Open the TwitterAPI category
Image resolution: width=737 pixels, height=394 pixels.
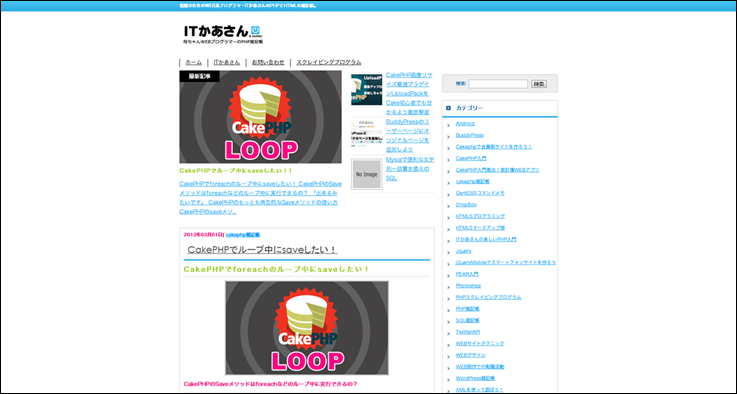point(468,332)
